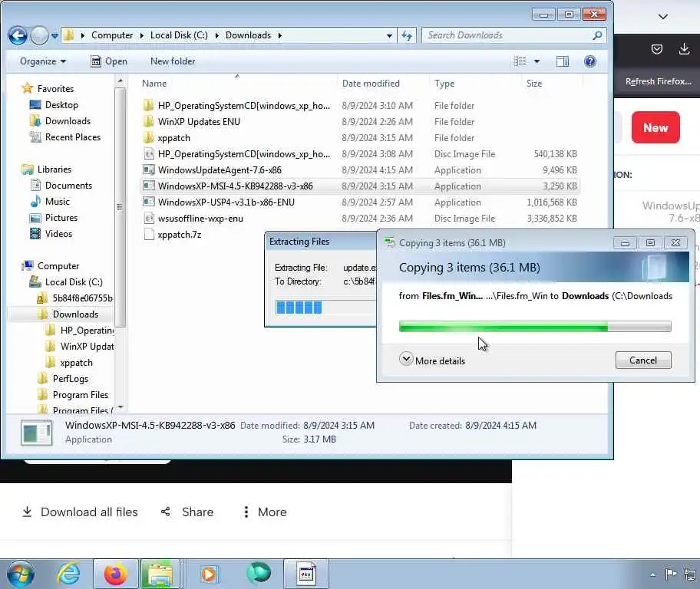
Task: Select wsusoffline-wxp-enu disc image
Action: click(x=200, y=219)
